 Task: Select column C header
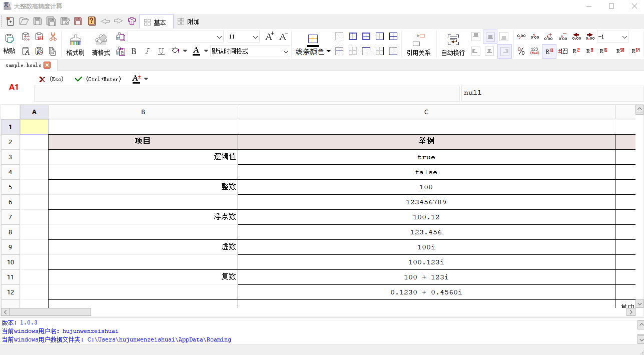pyautogui.click(x=426, y=112)
